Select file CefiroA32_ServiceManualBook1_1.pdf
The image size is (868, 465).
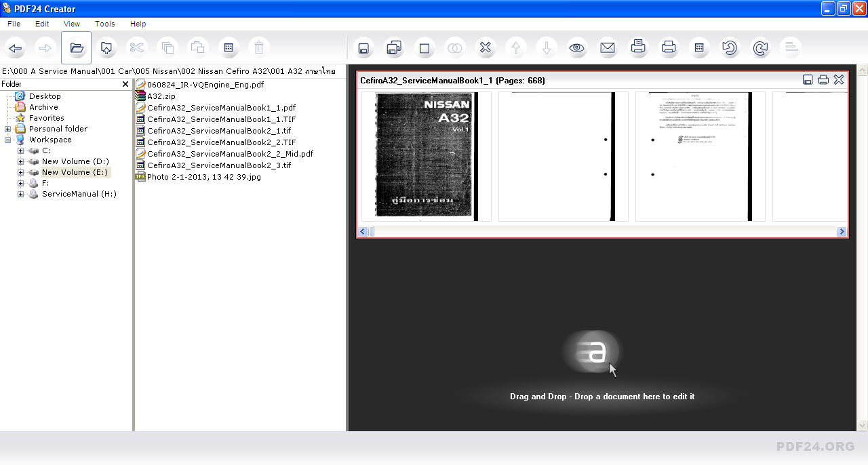(221, 108)
